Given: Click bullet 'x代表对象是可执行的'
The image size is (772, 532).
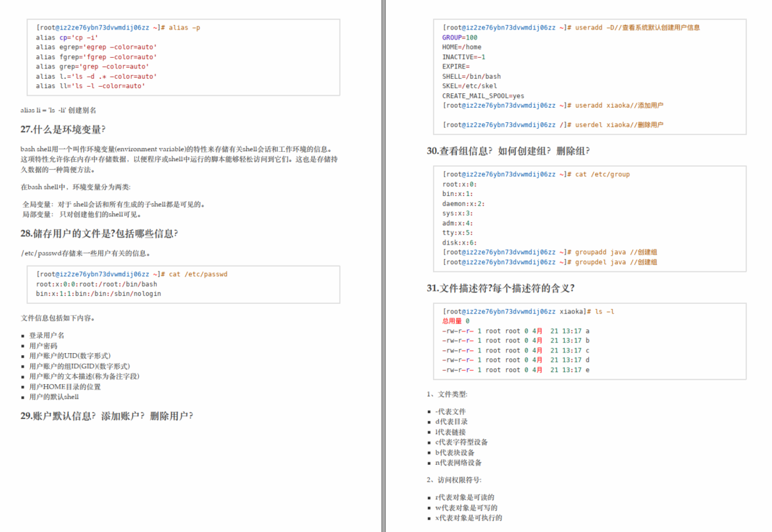Looking at the screenshot, I should click(469, 518).
